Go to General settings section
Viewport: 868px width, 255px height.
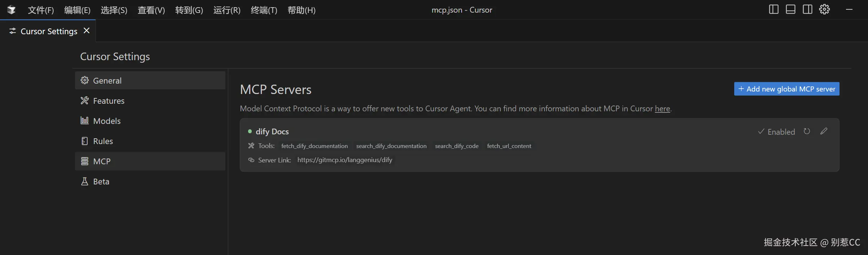[150, 80]
